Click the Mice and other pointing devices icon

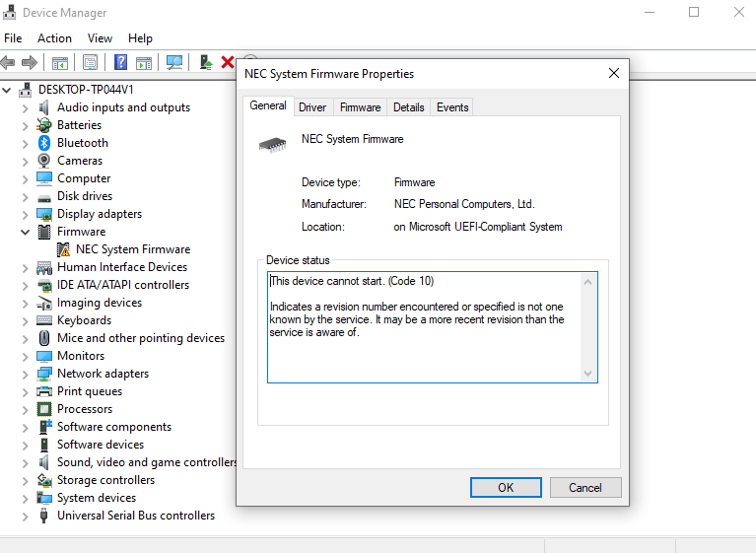pyautogui.click(x=44, y=338)
